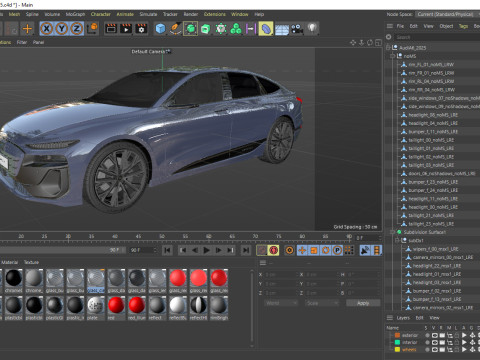Click the Record Active Objects button
Image resolution: width=480 pixels, height=360 pixels.
pyautogui.click(x=262, y=250)
